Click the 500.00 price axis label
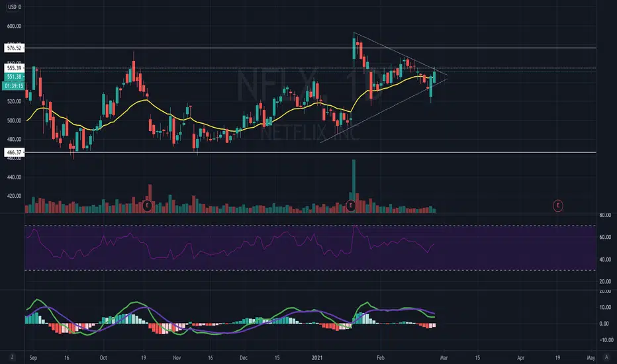 click(14, 120)
